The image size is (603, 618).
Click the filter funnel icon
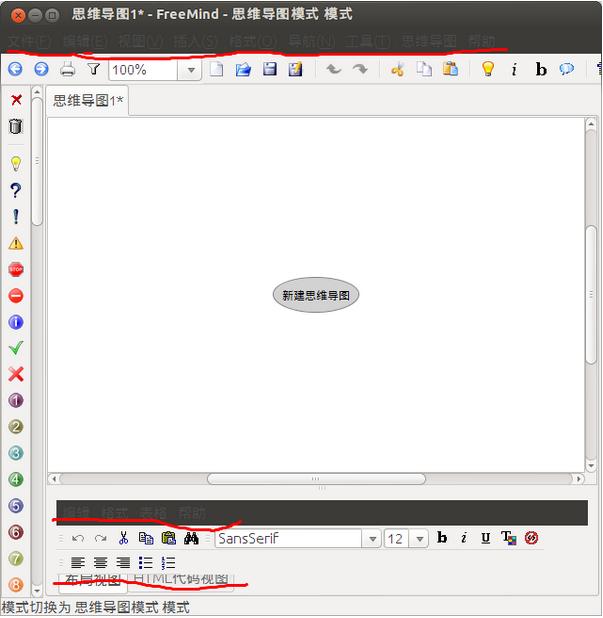pos(94,69)
